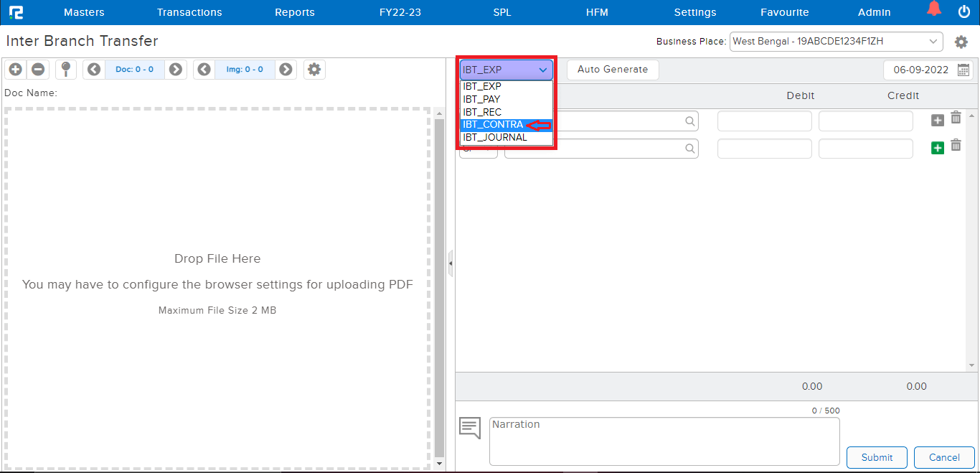Delete the first ledger row
This screenshot has width=980, height=473.
956,118
